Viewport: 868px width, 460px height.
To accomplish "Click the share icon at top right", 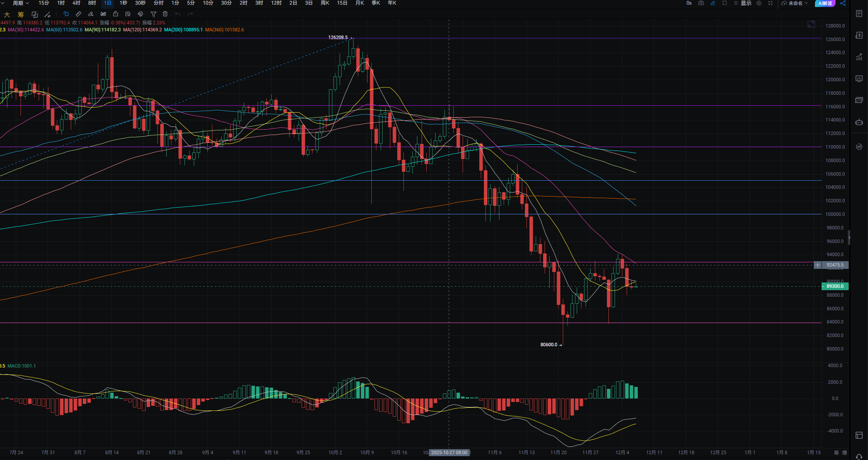I will tap(843, 3).
